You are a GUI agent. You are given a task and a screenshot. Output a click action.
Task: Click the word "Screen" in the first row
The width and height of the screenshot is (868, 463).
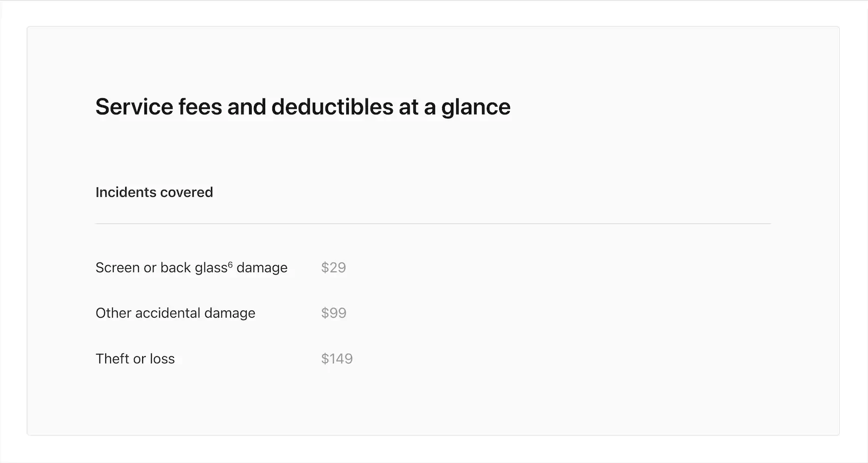[118, 268]
